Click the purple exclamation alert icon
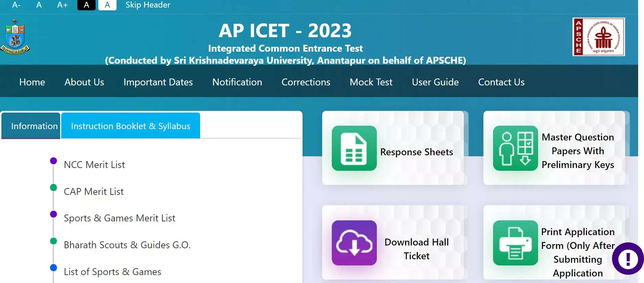 [628, 259]
